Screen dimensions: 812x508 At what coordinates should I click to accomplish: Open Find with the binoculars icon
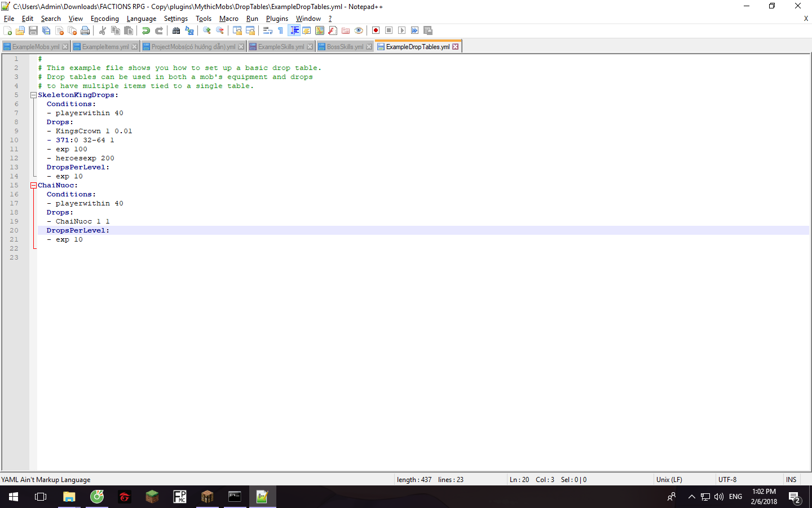(176, 30)
